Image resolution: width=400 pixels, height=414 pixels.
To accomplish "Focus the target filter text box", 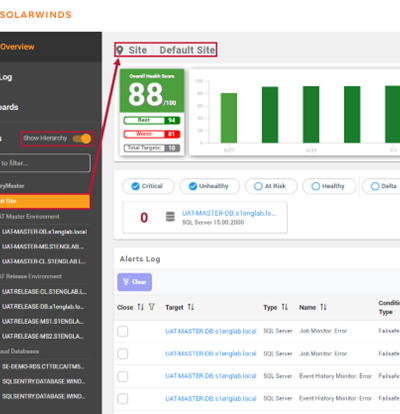I will pyautogui.click(x=45, y=163).
